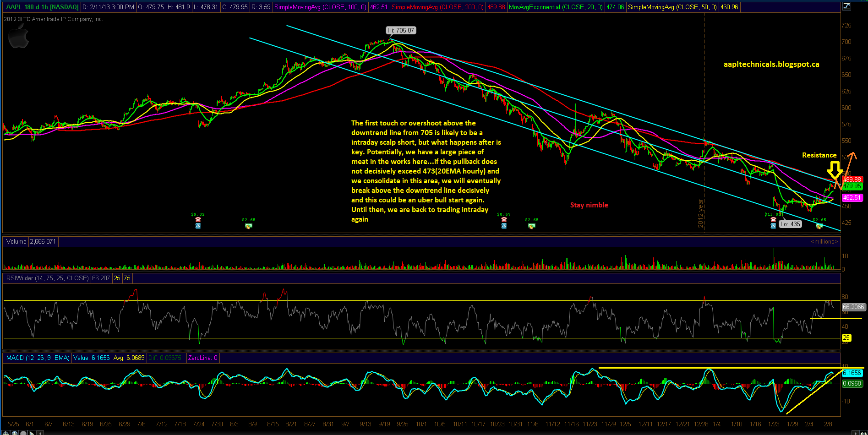Click the D: 2/11/13 3:00 PM date readout

pos(109,7)
